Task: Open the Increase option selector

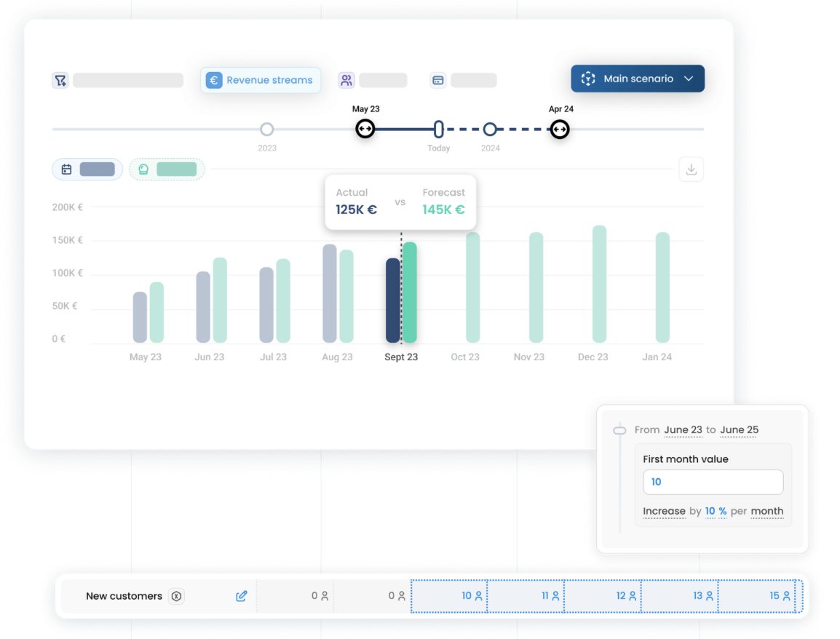Action: (665, 511)
